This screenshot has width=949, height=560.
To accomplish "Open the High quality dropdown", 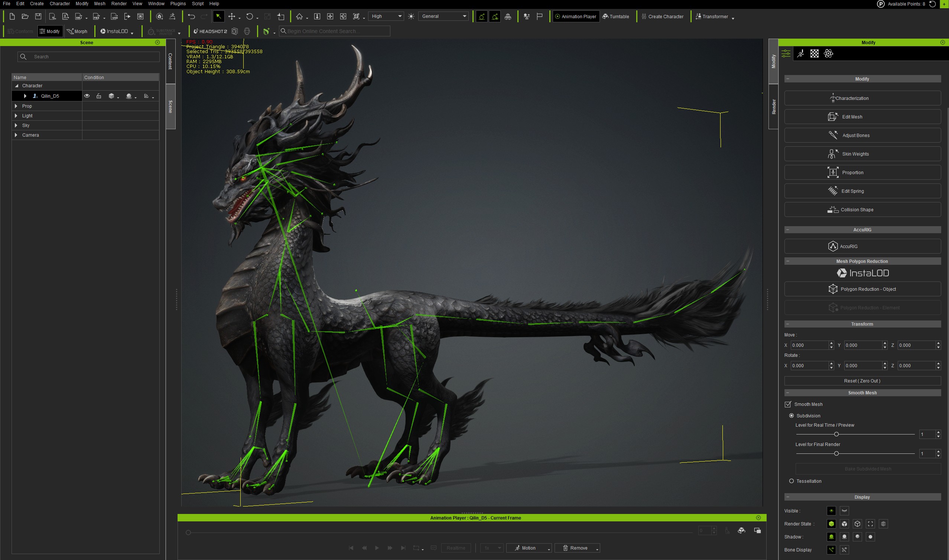I will point(386,16).
